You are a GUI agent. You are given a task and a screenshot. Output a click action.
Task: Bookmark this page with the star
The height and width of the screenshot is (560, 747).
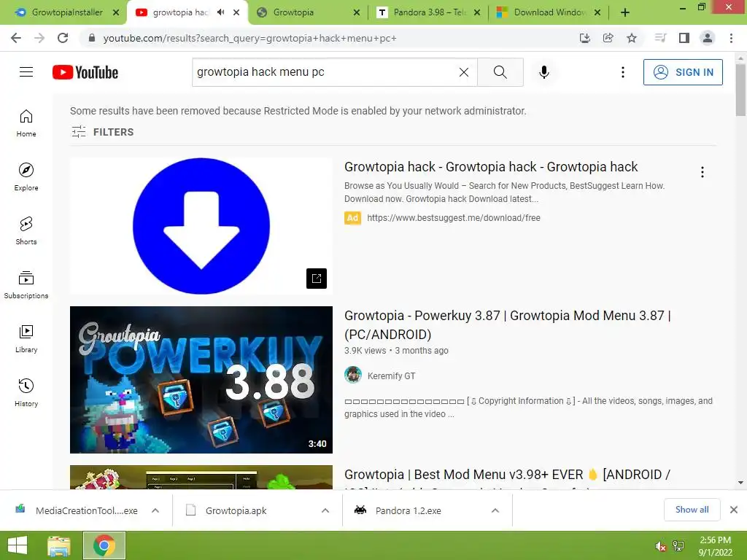coord(632,38)
